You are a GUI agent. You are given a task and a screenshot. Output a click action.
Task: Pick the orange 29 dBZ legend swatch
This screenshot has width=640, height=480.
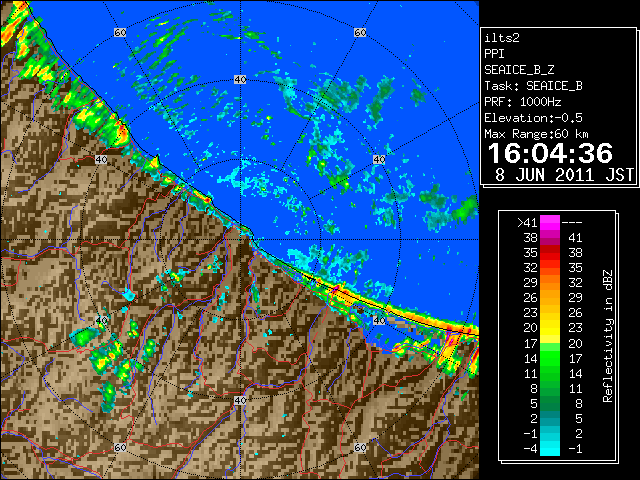tap(549, 283)
